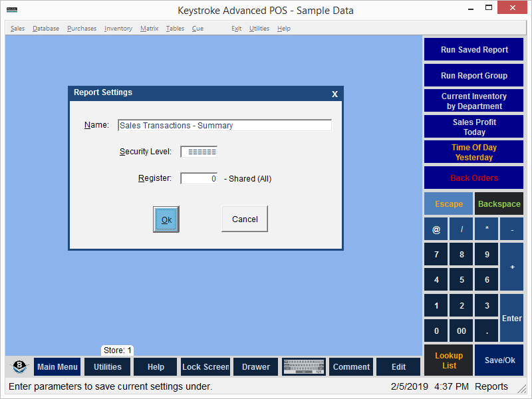Click the Keystroke logo icon at bottom-left
The height and width of the screenshot is (399, 532).
click(20, 366)
